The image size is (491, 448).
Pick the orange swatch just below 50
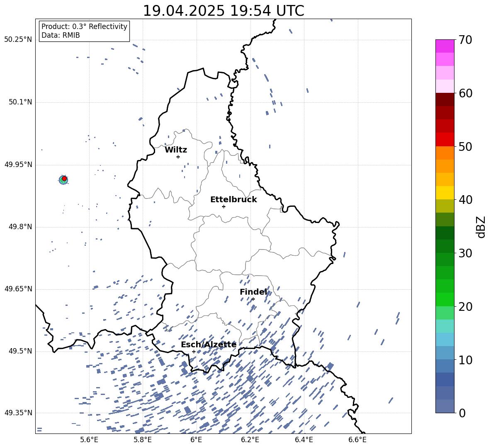(445, 153)
